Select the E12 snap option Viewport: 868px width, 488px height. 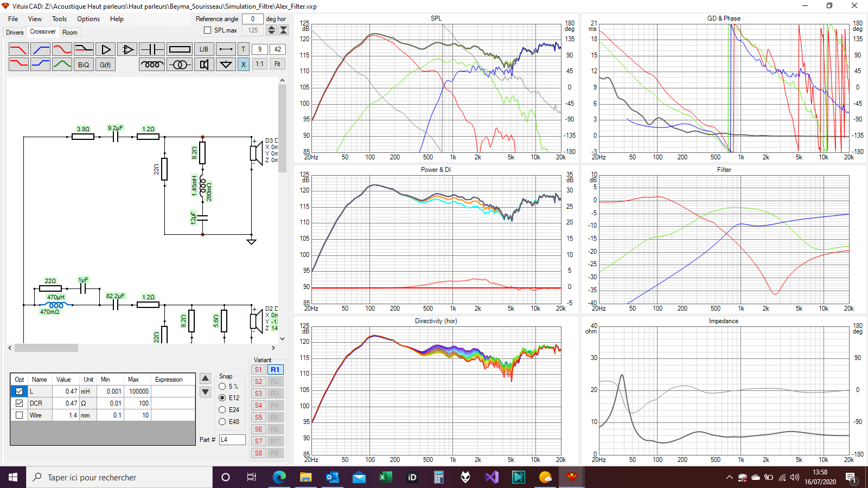pos(222,398)
